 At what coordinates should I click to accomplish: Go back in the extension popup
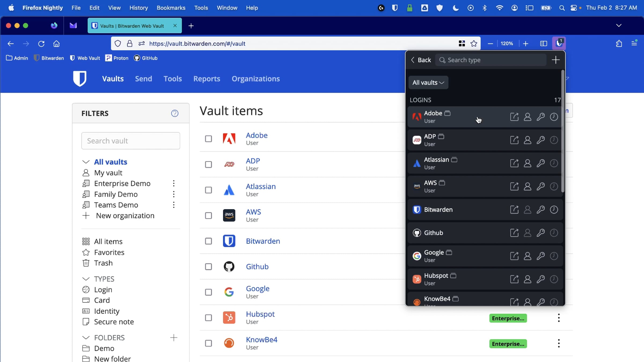tap(421, 60)
